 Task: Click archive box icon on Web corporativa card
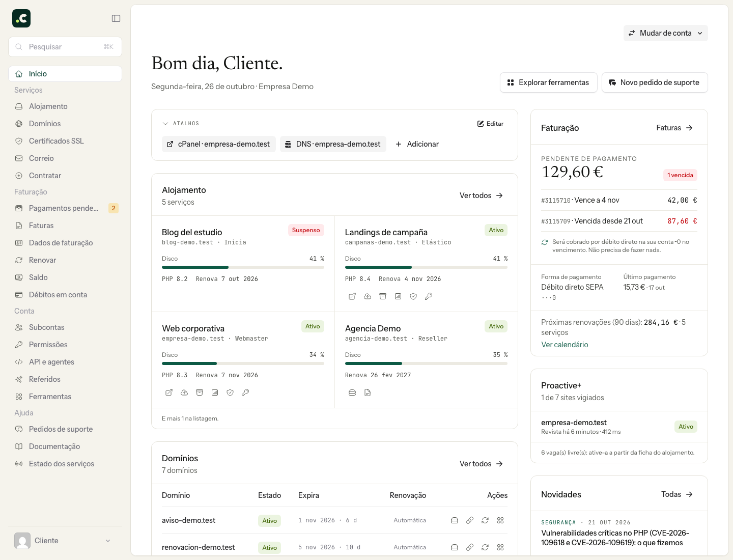(x=200, y=393)
